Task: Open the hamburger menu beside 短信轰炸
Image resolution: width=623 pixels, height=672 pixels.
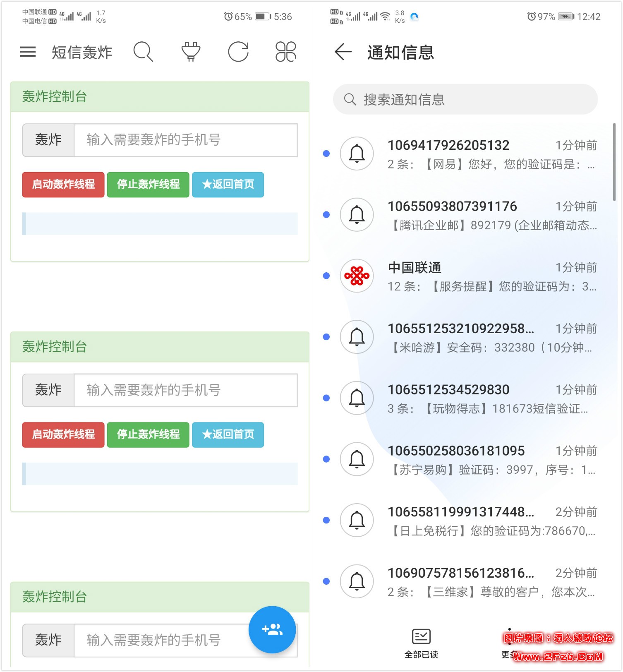Action: (28, 52)
